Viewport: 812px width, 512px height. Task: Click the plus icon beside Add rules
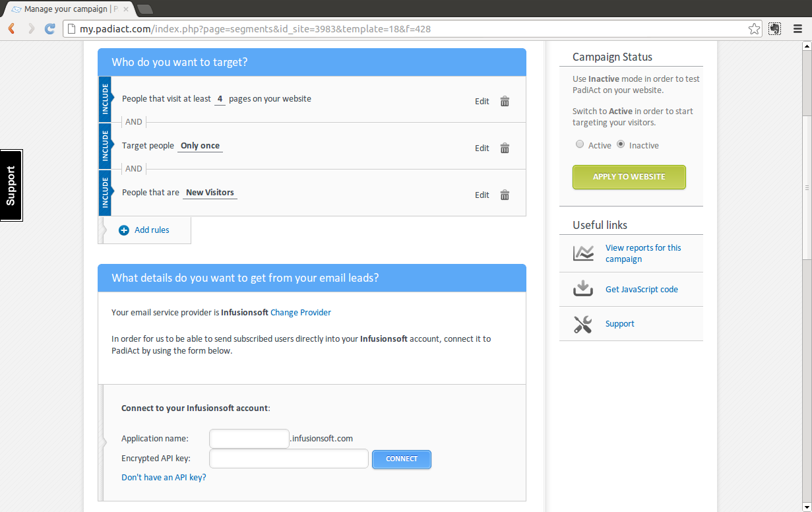click(x=123, y=230)
